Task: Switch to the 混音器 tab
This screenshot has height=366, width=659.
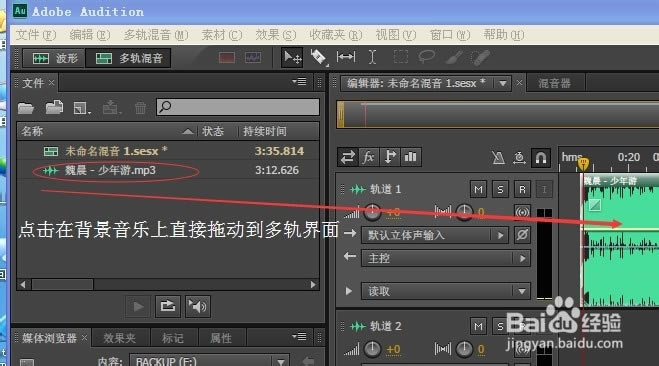Action: 554,83
